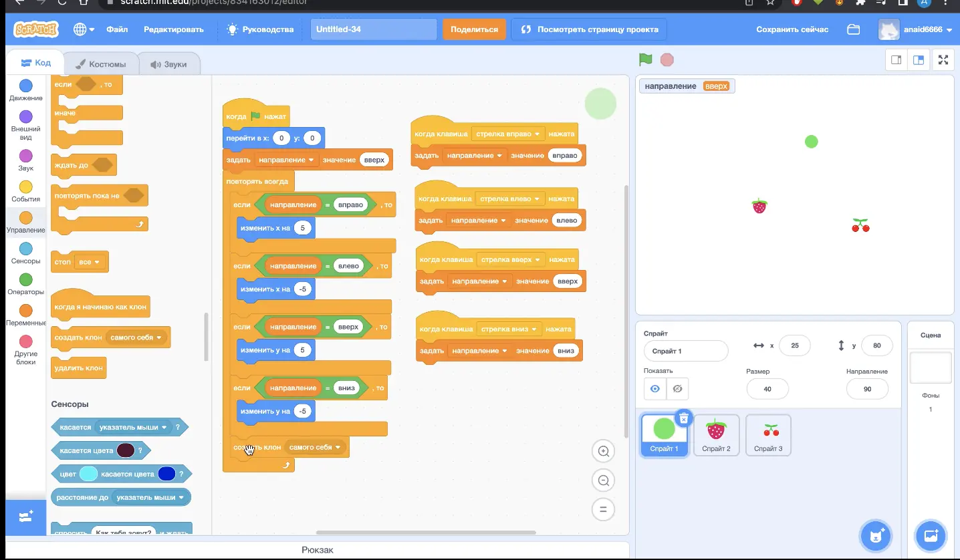Click the green flag to run project
The height and width of the screenshot is (560, 960).
645,59
